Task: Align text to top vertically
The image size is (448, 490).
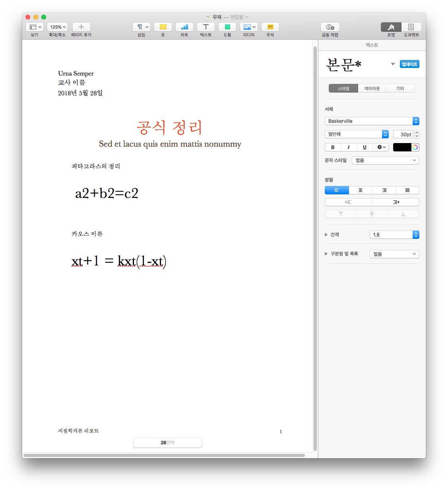Action: pos(341,214)
